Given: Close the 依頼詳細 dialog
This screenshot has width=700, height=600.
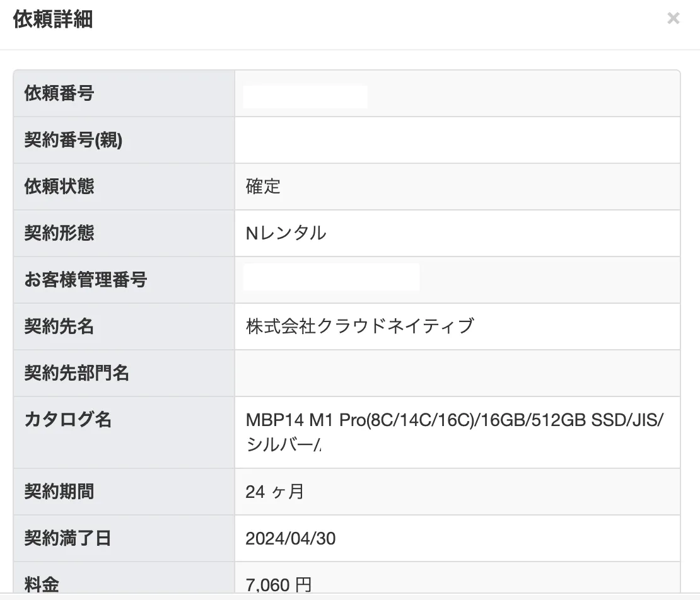Looking at the screenshot, I should (673, 19).
